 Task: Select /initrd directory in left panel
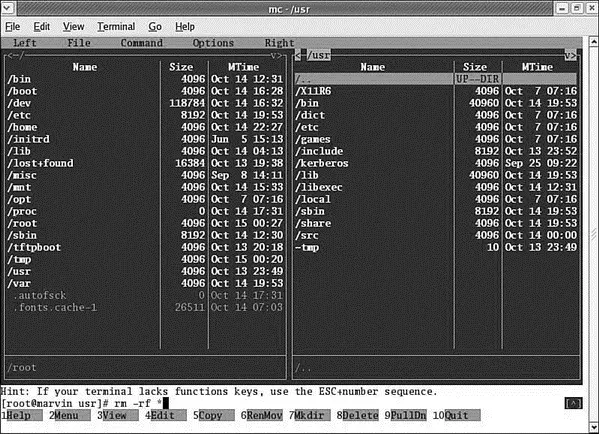point(145,139)
